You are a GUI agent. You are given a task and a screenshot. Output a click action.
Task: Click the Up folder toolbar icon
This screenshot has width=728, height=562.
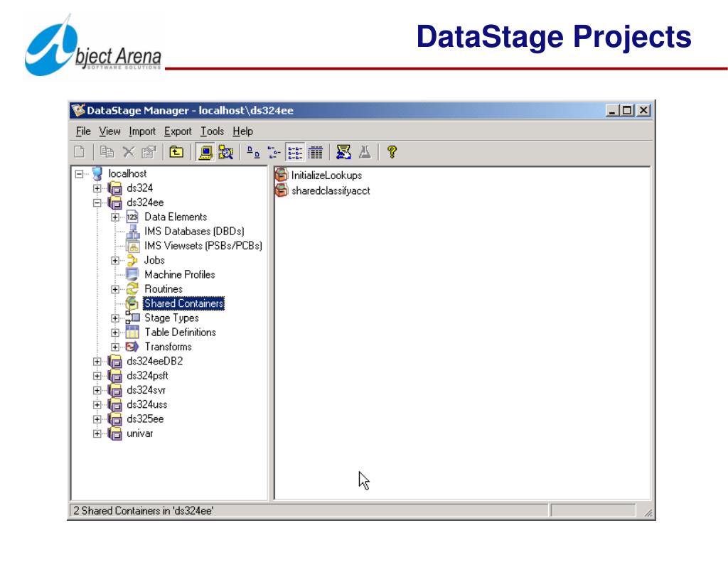pyautogui.click(x=176, y=152)
